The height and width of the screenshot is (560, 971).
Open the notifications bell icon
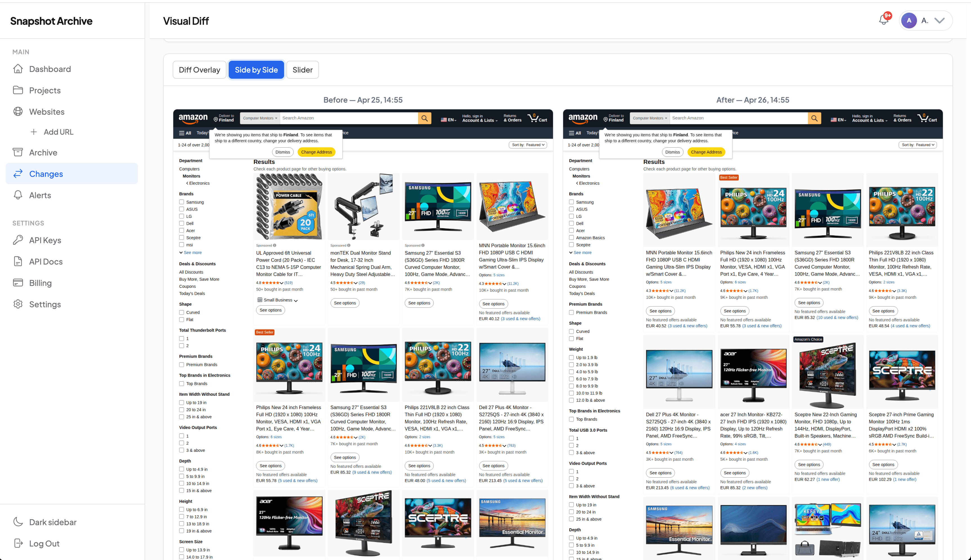point(884,20)
